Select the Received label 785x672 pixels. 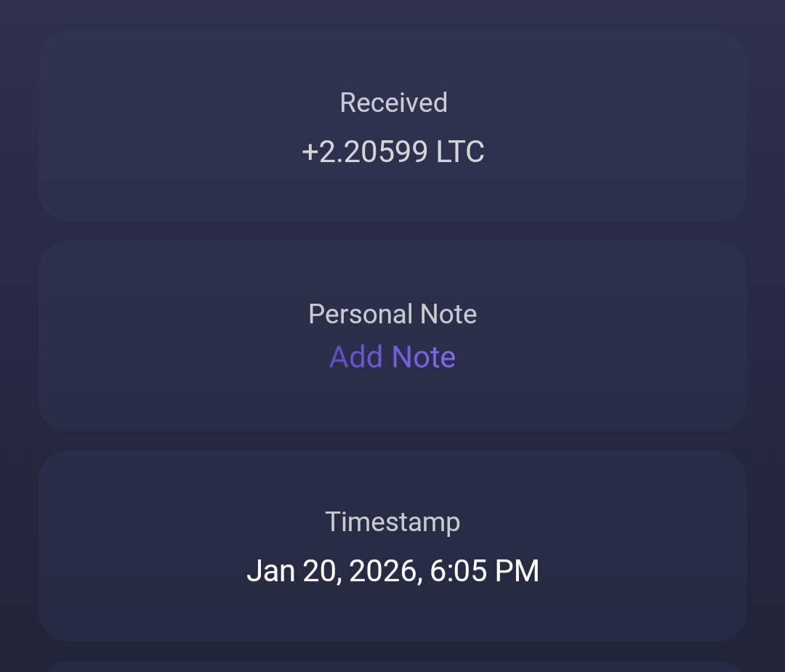pyautogui.click(x=393, y=102)
